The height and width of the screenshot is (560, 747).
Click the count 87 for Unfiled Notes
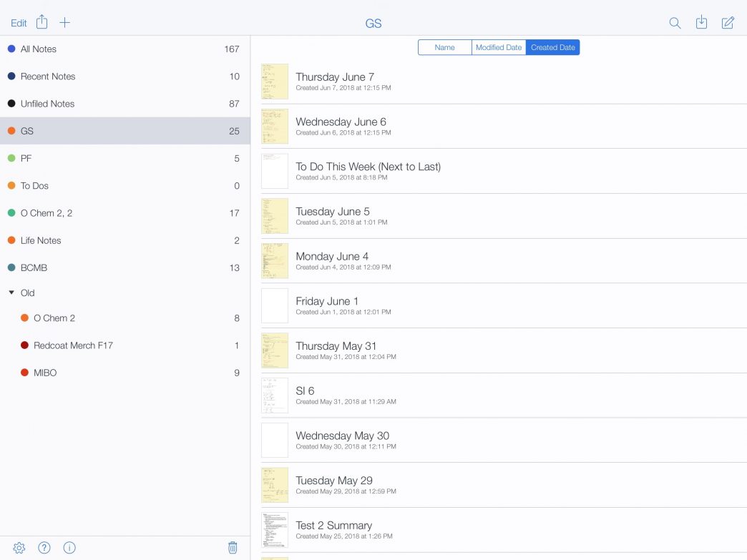click(x=234, y=104)
